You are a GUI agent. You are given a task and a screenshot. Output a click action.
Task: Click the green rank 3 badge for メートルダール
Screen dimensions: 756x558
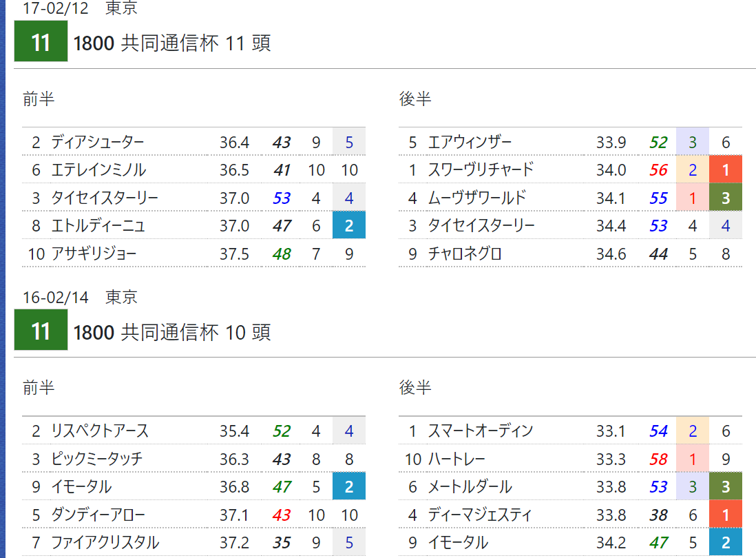[726, 486]
